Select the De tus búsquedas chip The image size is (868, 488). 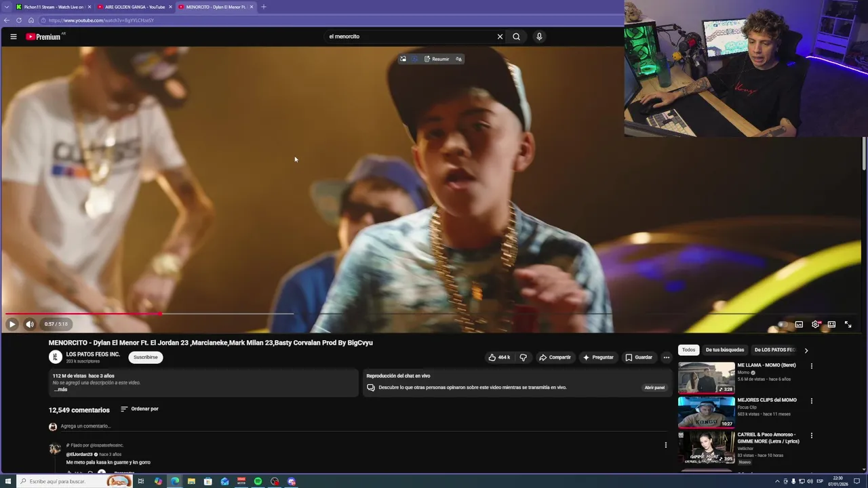pos(725,350)
